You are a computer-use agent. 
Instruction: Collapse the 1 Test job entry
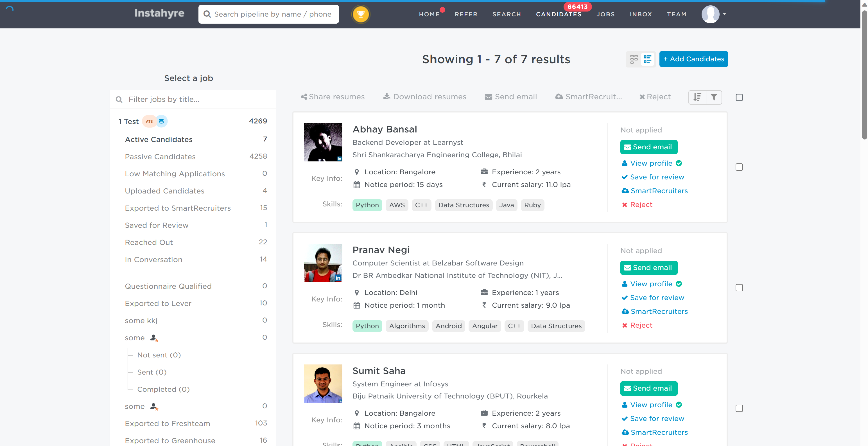pos(128,121)
